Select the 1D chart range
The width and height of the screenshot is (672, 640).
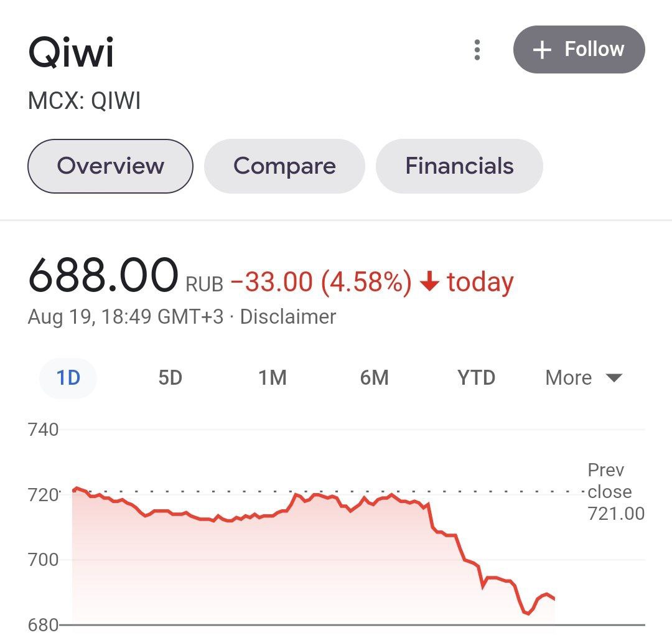coord(68,377)
